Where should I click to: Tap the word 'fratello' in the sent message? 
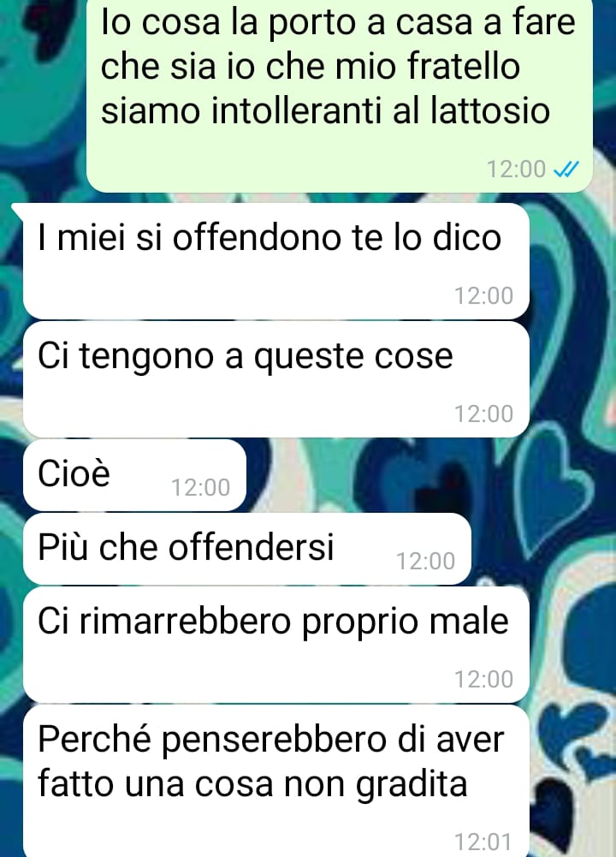click(x=463, y=66)
